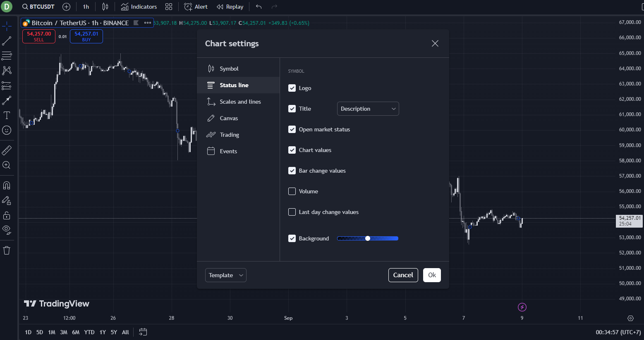
Task: Open the forecasting and measurement tools
Action: (7, 86)
